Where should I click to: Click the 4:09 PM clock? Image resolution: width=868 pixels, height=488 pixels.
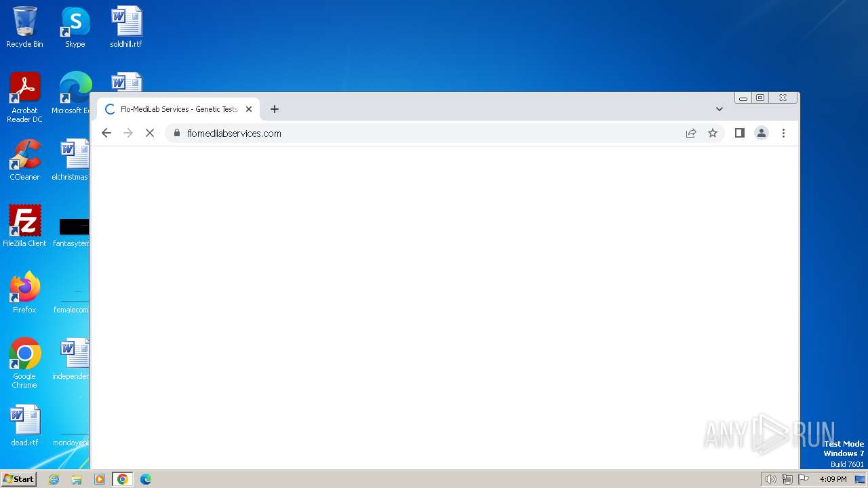(x=833, y=479)
